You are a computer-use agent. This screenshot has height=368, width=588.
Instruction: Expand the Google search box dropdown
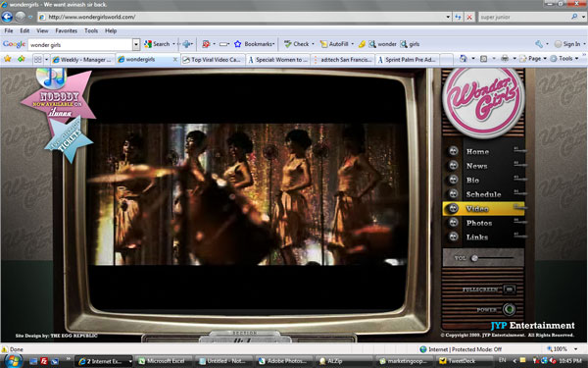coord(136,44)
